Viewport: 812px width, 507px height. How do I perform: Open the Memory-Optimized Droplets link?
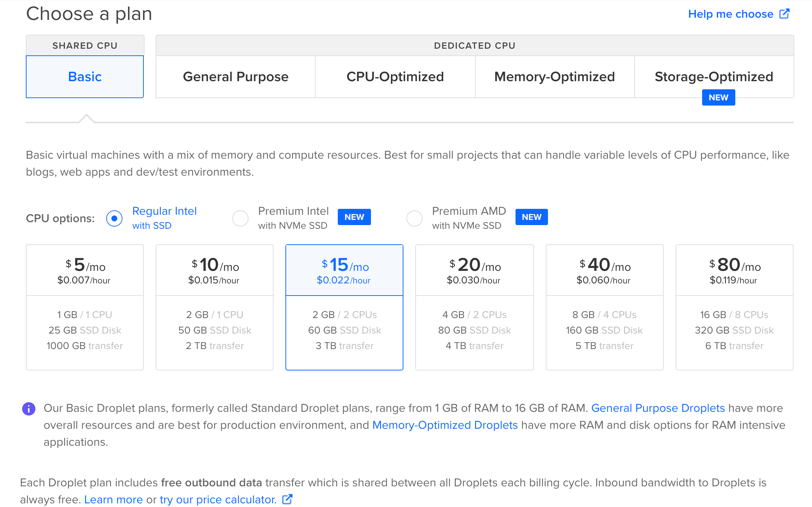pyautogui.click(x=445, y=425)
